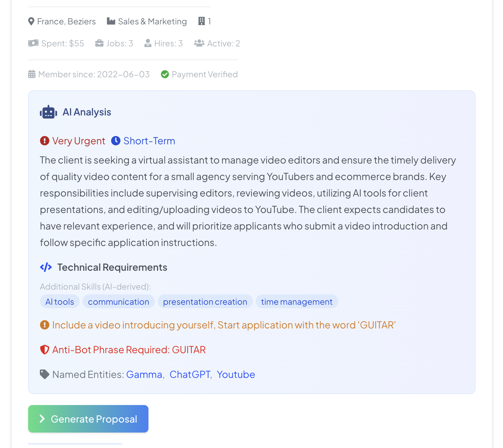Click the red Anti-Bot shield icon
The image size is (503, 448).
pyautogui.click(x=45, y=350)
